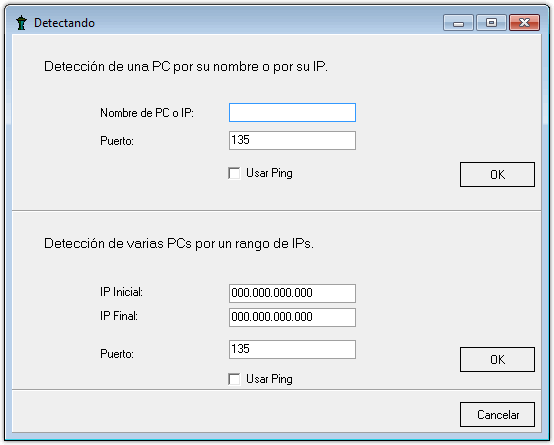554x445 pixels.
Task: Maximize the Detectando window
Action: [491, 23]
